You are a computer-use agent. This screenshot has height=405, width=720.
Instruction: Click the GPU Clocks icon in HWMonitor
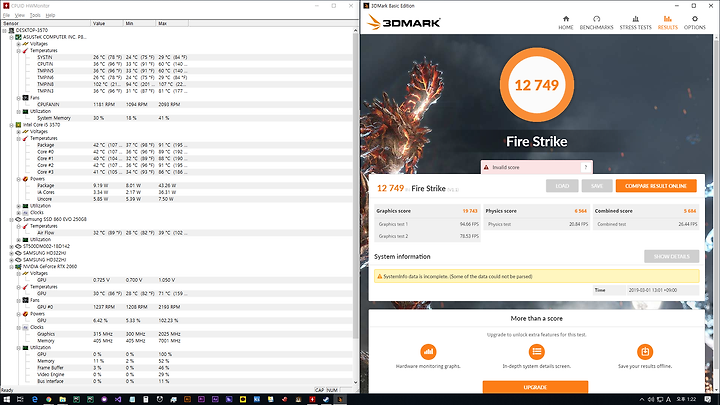pyautogui.click(x=25, y=327)
